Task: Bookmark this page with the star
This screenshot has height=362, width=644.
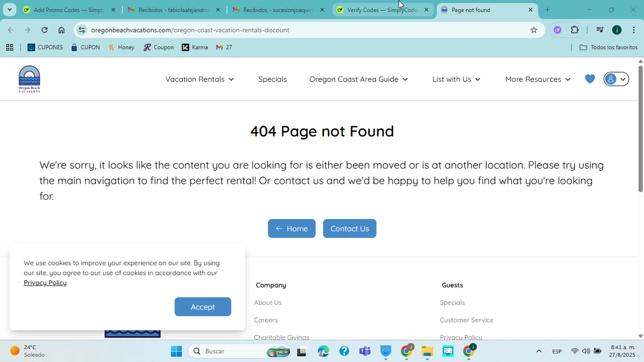Action: point(534,30)
